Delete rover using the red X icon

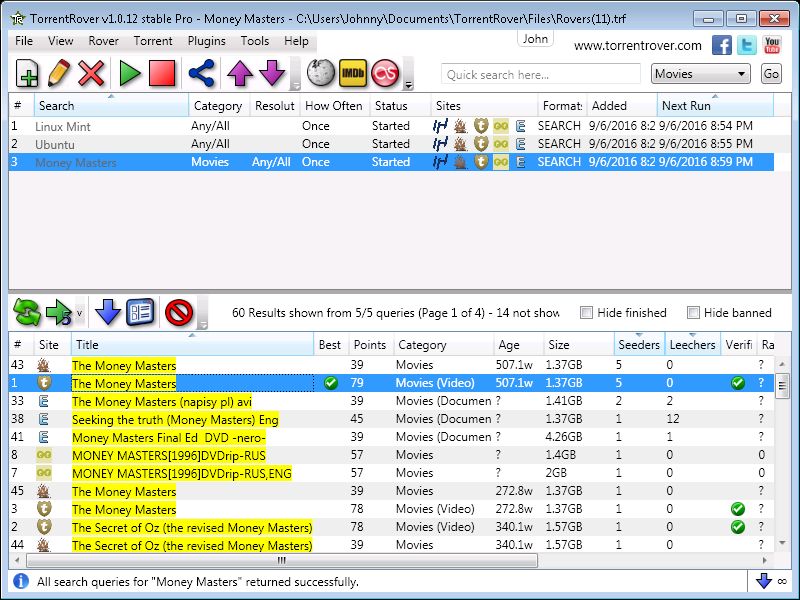(x=91, y=73)
